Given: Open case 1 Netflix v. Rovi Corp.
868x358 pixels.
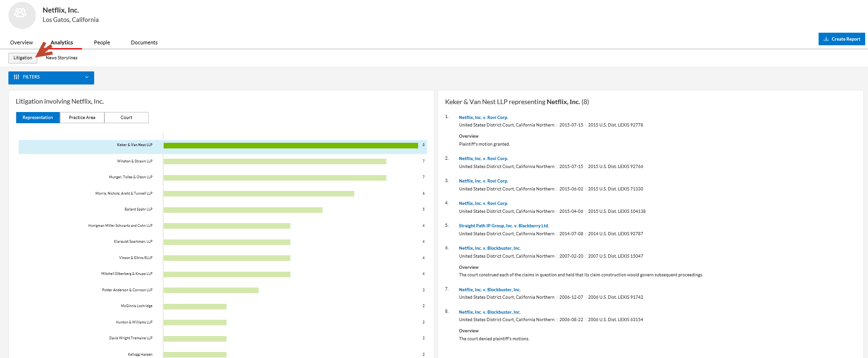Looking at the screenshot, I should click(x=483, y=118).
